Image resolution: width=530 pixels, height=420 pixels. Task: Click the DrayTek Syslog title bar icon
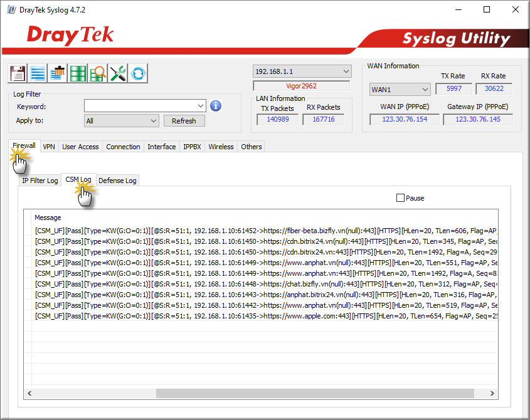click(11, 10)
